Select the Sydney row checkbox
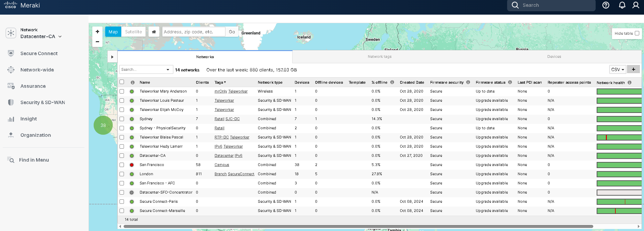 click(122, 119)
